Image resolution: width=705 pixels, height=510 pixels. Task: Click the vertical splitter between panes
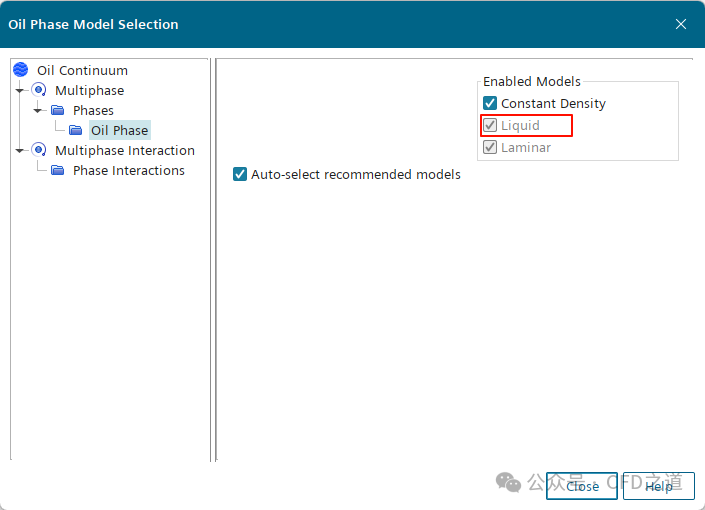point(213,260)
